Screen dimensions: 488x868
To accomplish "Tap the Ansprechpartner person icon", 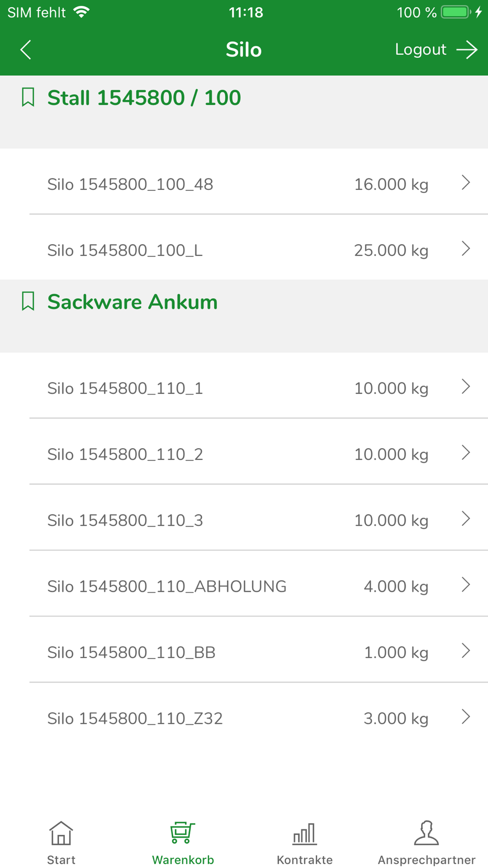I will (427, 833).
